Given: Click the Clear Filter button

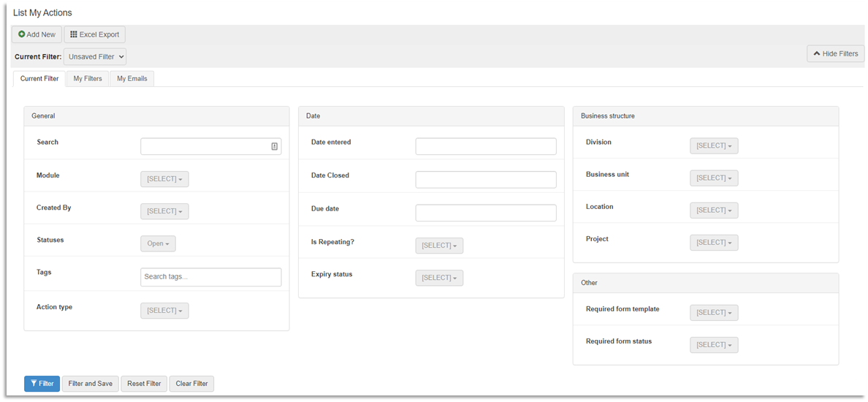Looking at the screenshot, I should tap(191, 384).
